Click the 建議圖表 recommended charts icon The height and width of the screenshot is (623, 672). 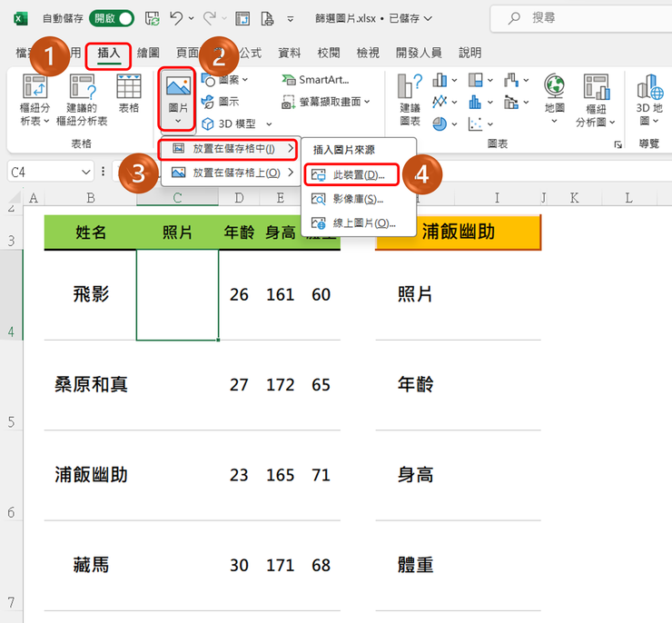click(410, 99)
